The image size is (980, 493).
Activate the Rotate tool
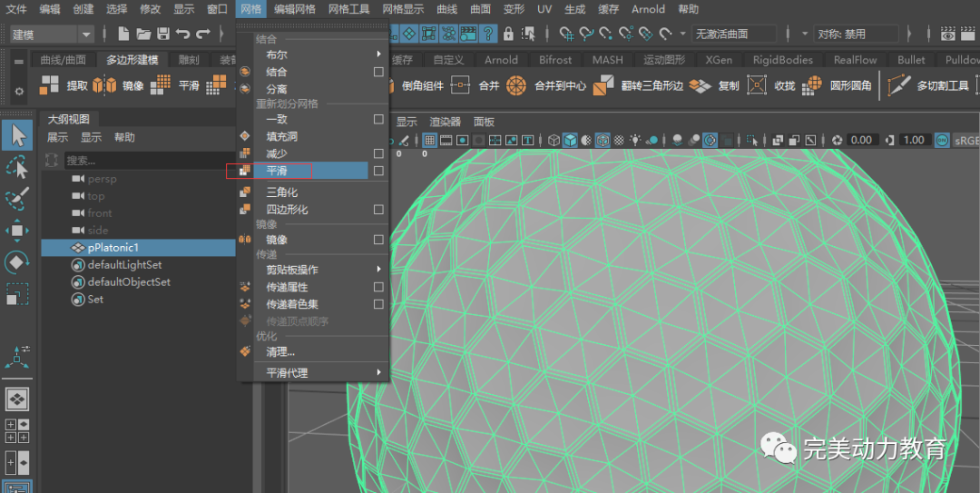point(17,262)
